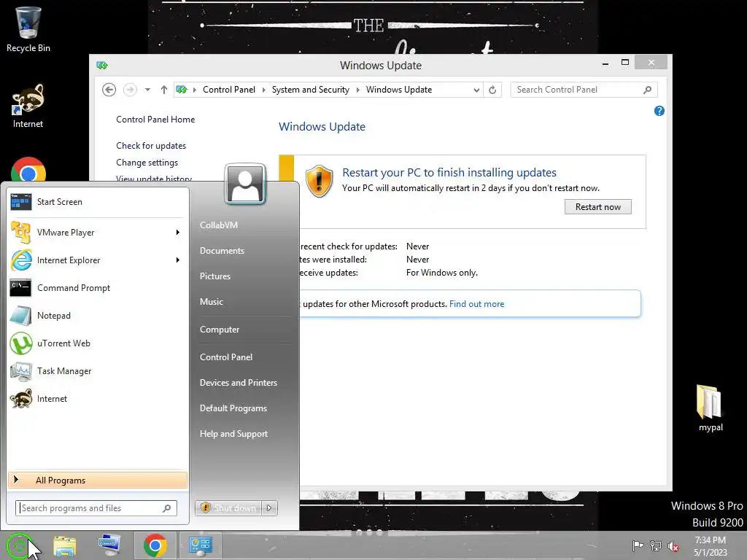Click System and Security in breadcrumb
Viewport: 747px width, 560px height.
311,90
